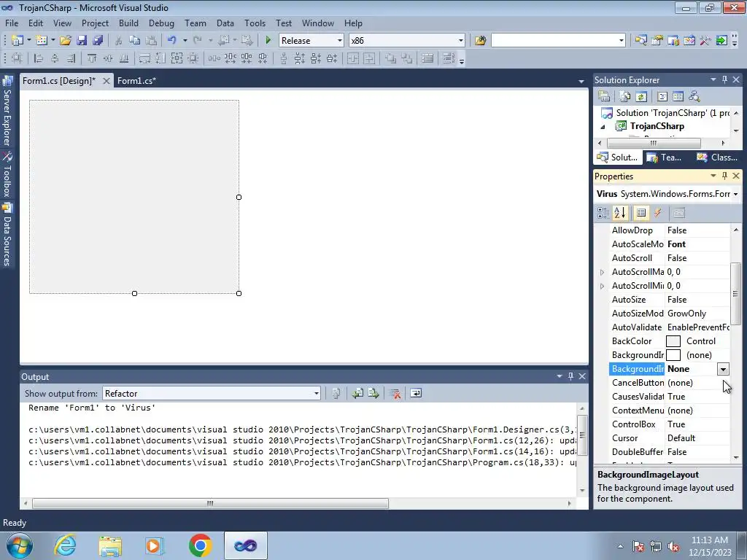This screenshot has width=747, height=560.
Task: Toggle auto-hide pin on Output panel
Action: click(570, 377)
